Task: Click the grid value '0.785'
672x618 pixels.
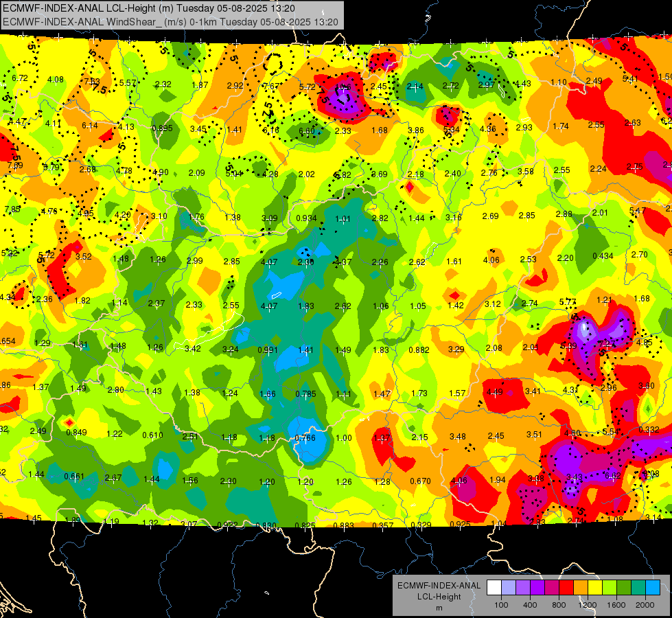Action: click(306, 393)
